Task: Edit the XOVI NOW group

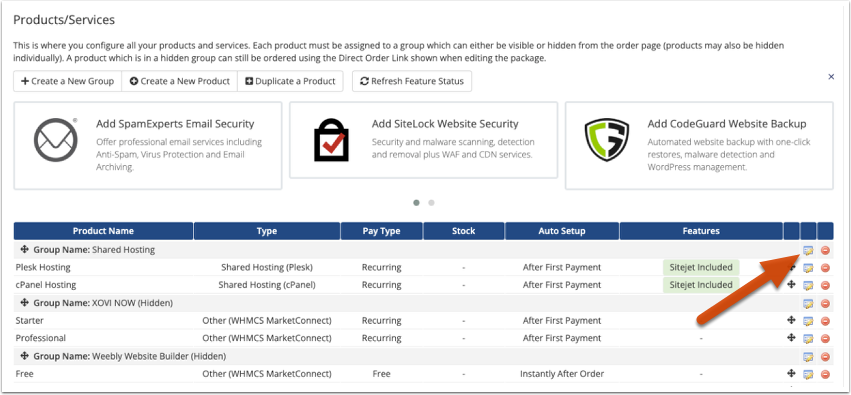Action: tap(808, 303)
